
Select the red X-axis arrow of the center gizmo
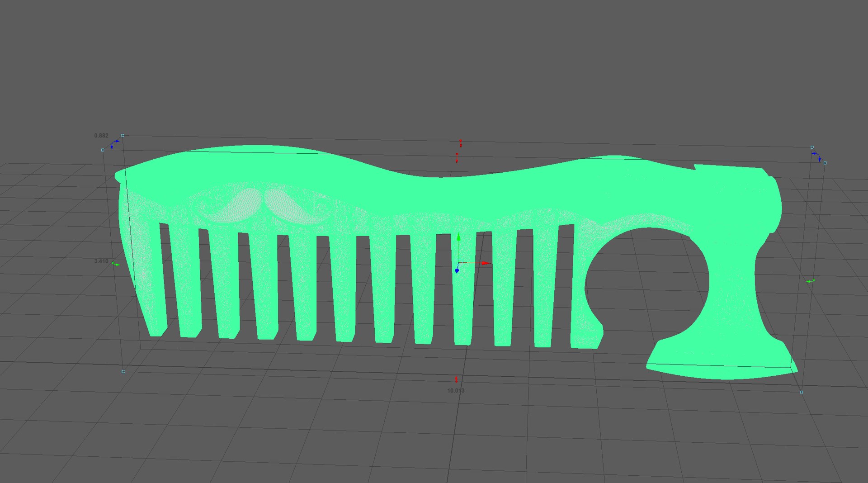click(x=486, y=263)
